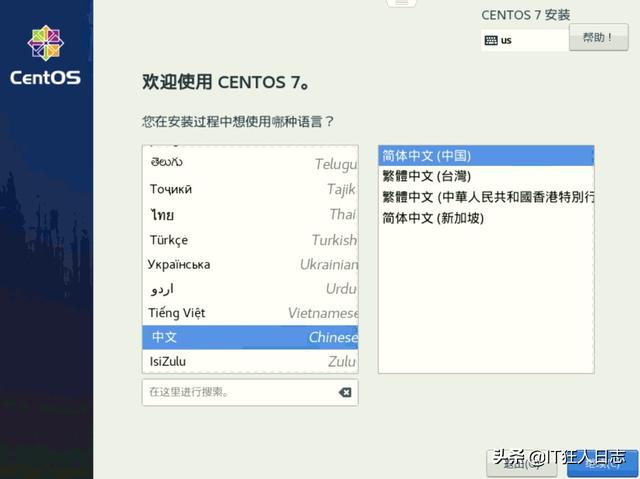
Task: Pick Türkçe Turkish language row
Action: tap(250, 240)
